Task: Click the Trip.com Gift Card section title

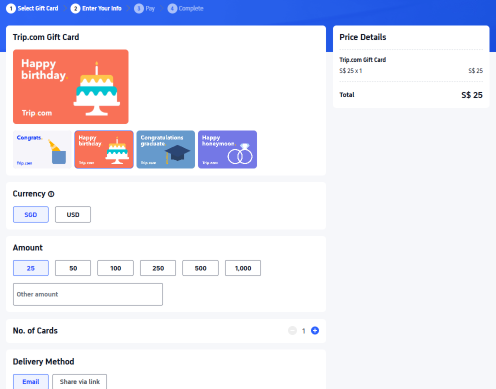Action: (46, 37)
